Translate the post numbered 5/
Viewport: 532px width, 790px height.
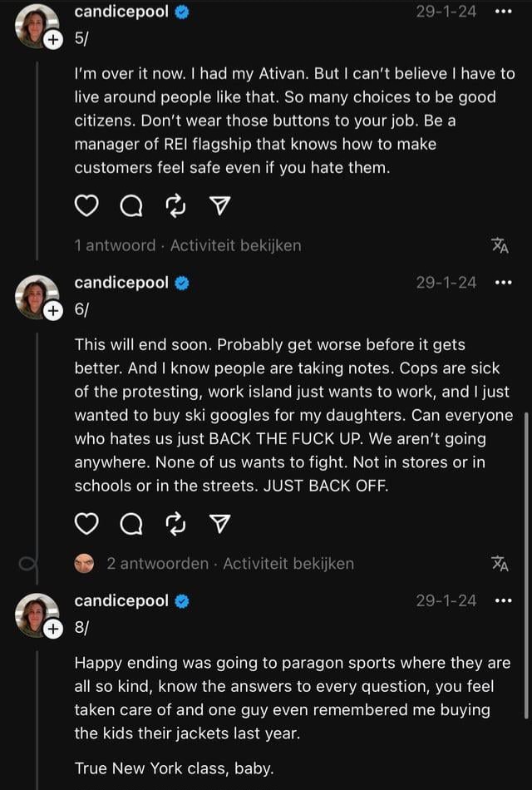click(x=500, y=246)
